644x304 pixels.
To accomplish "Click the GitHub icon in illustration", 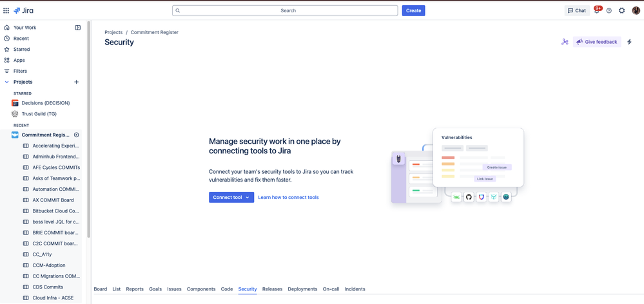I will click(x=469, y=197).
